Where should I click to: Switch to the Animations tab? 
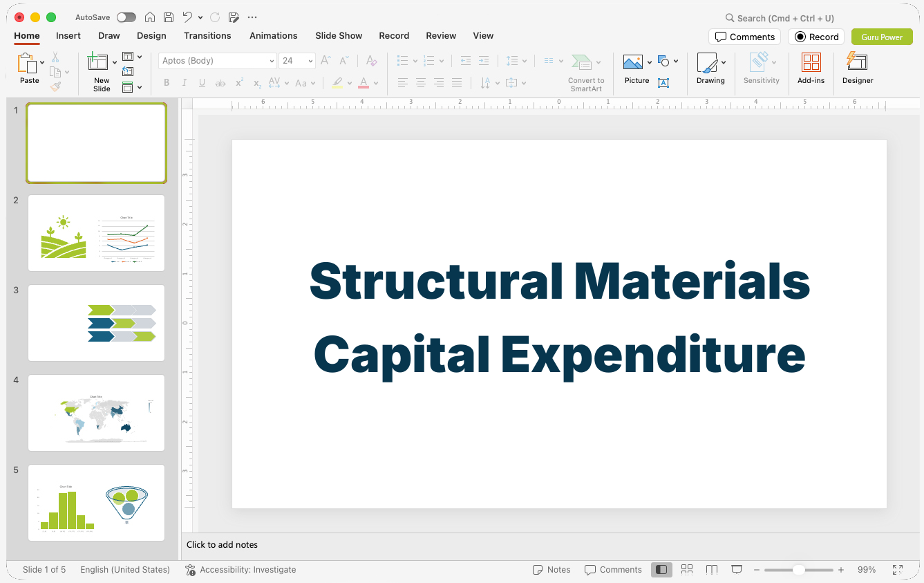(274, 36)
